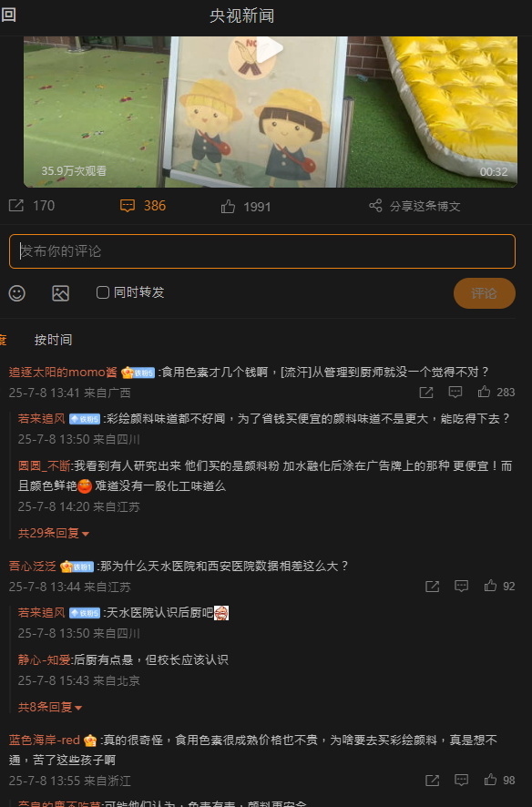Expand 共29条回复 replies
Screen dimensions: 532x807
click(x=54, y=533)
